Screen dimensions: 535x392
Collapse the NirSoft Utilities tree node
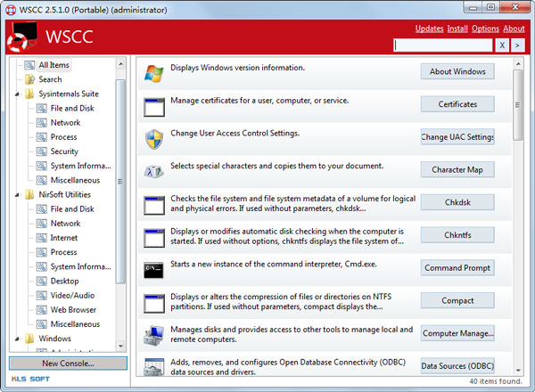pyautogui.click(x=17, y=195)
